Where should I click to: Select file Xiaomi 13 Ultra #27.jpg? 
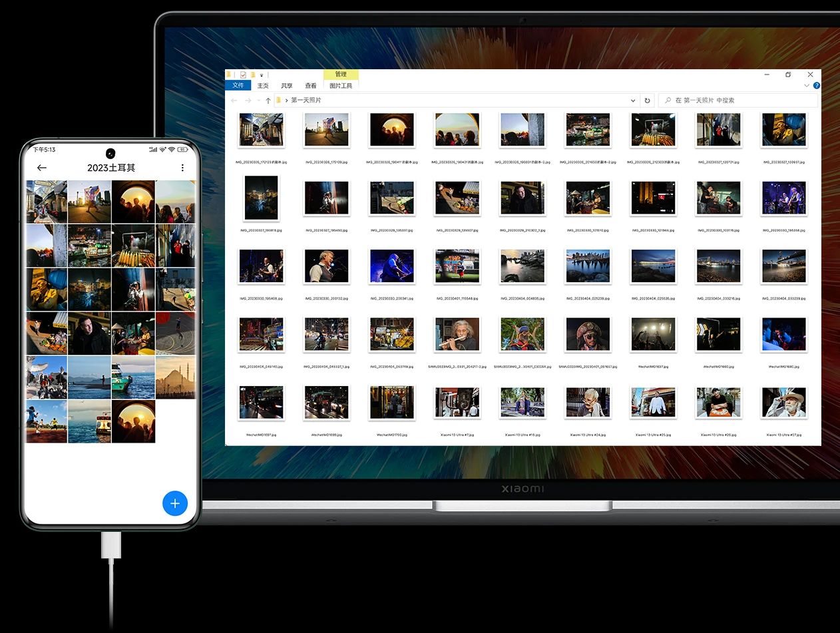[x=784, y=403]
